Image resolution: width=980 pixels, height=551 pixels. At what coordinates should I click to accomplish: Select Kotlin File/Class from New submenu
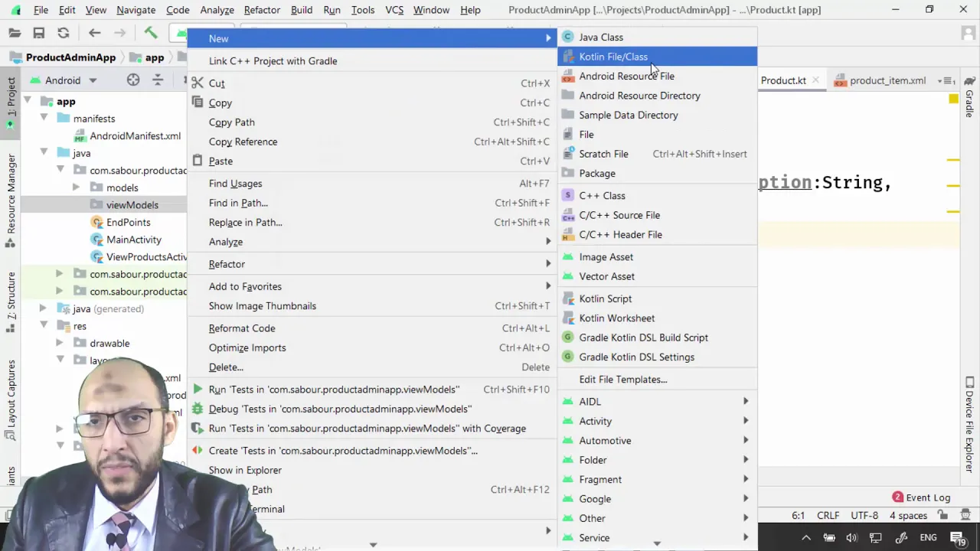(x=657, y=57)
